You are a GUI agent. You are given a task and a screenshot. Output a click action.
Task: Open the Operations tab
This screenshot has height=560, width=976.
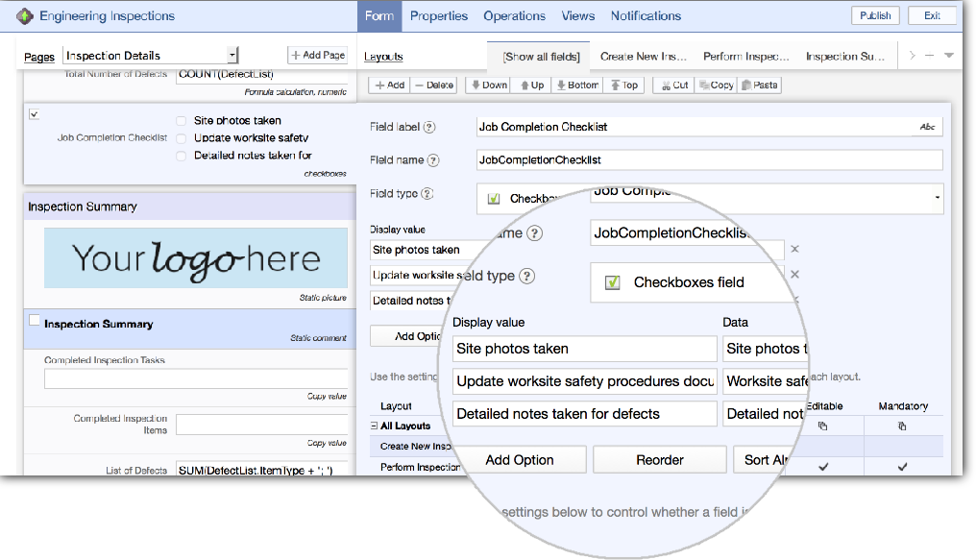tap(514, 16)
